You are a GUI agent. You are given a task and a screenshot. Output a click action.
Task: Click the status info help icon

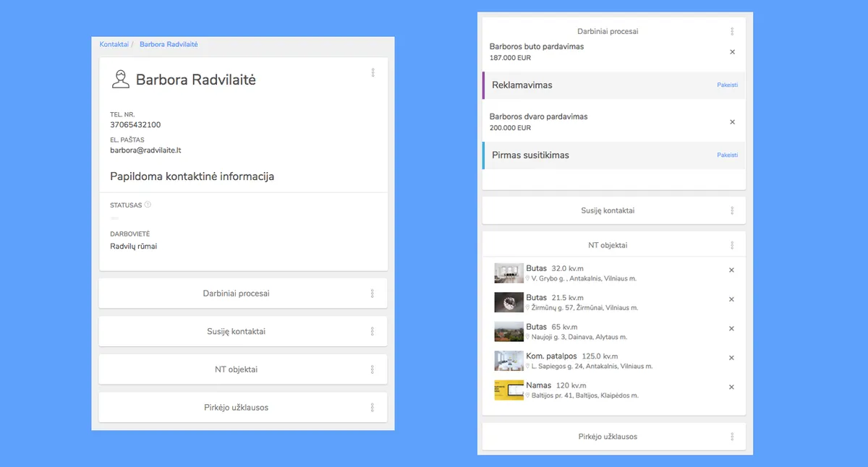click(x=148, y=205)
